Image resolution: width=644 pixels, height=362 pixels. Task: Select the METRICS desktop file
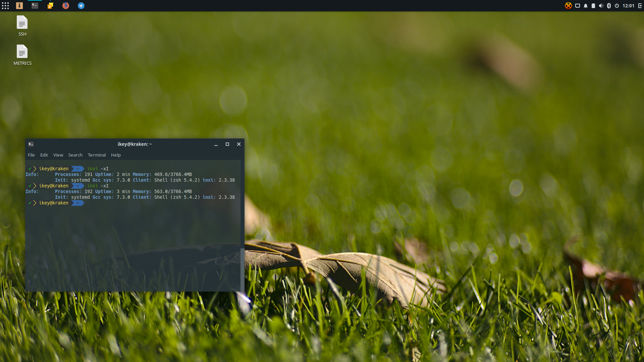pyautogui.click(x=22, y=55)
